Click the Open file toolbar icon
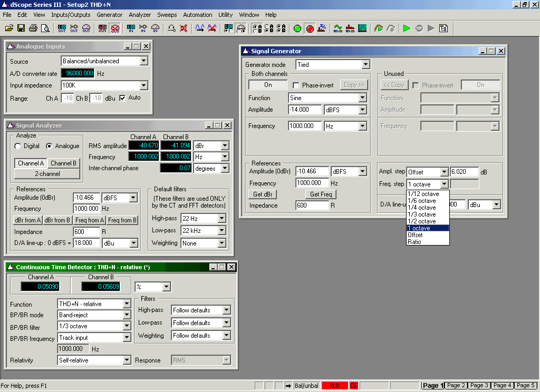Image resolution: width=540 pixels, height=392 pixels. tap(9, 28)
